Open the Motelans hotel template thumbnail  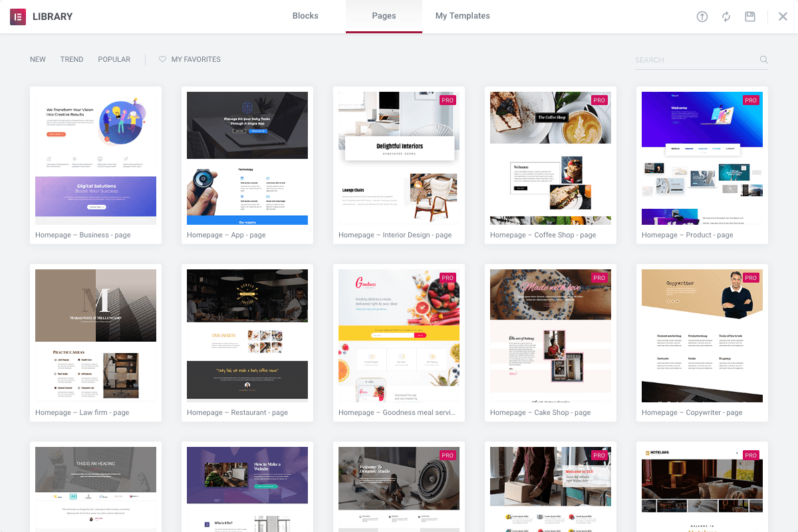point(702,489)
